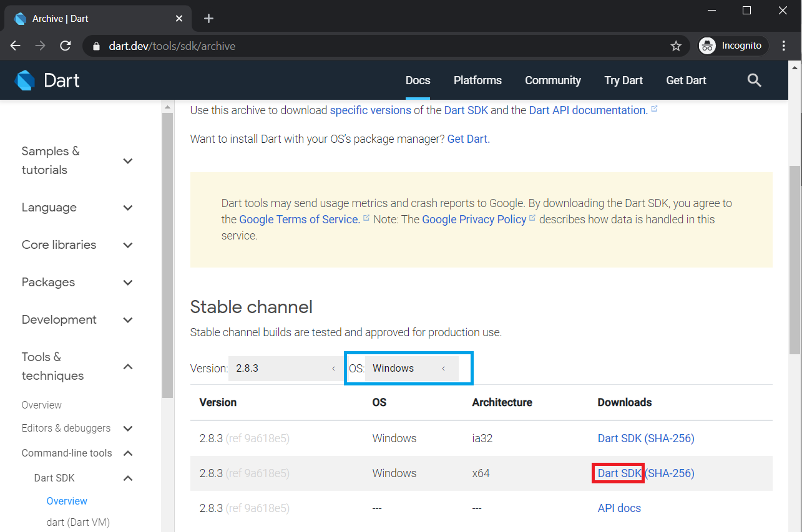
Task: Download the Dart SDK for Windows x64
Action: (617, 473)
